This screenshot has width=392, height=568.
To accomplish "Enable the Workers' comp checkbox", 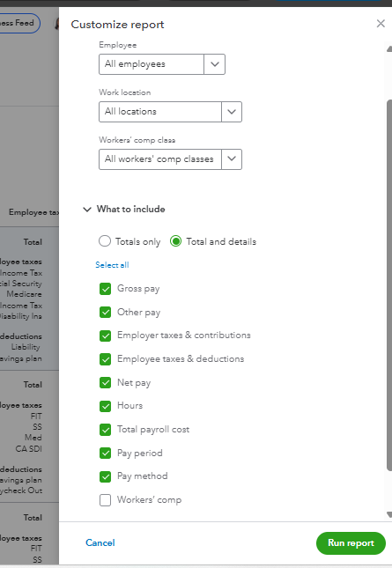I will pos(105,500).
